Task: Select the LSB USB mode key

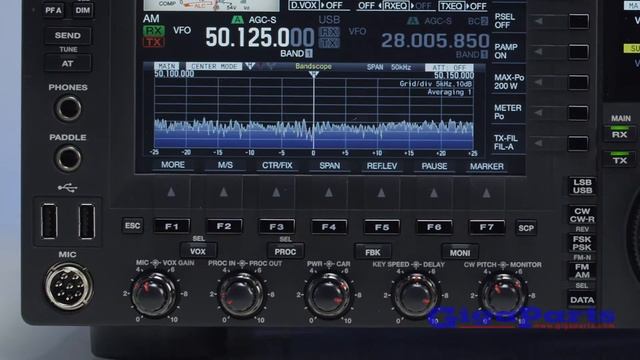Action: [582, 187]
